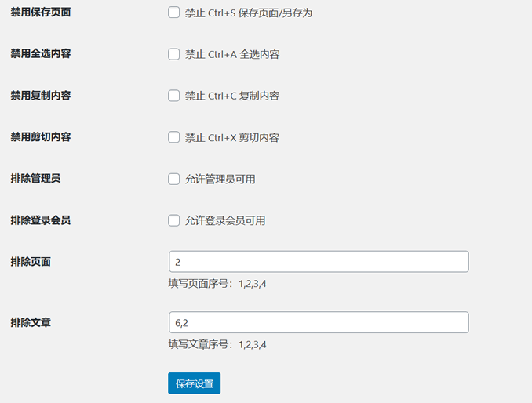Click the 填写页面序号 hint text

click(222, 283)
